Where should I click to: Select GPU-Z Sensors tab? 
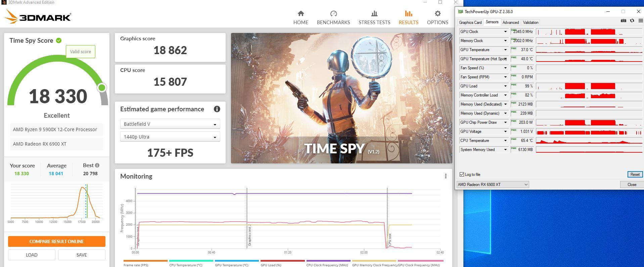point(492,22)
